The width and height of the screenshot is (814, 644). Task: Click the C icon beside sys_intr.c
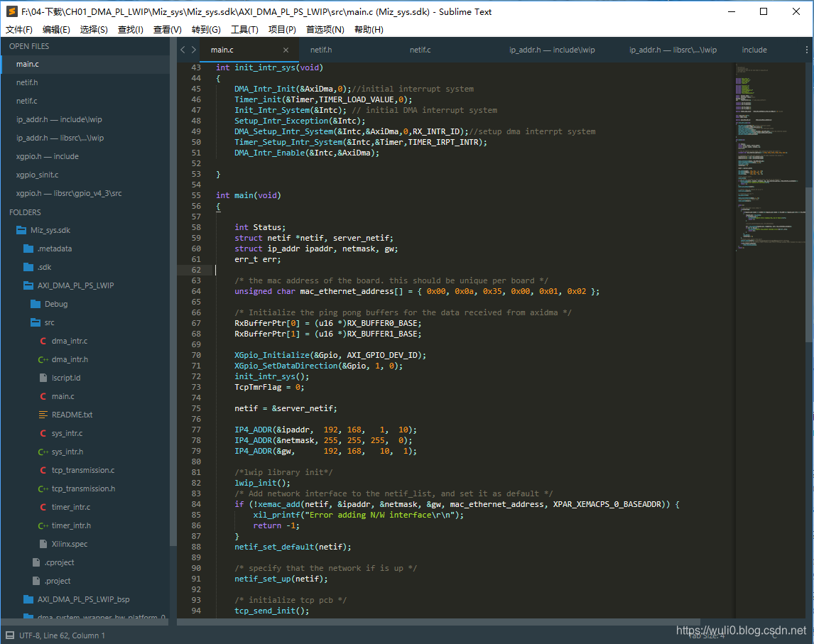point(43,433)
